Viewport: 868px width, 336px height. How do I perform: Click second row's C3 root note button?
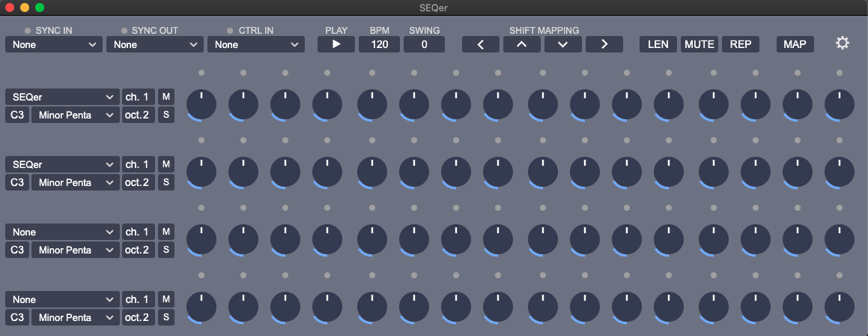(x=17, y=182)
